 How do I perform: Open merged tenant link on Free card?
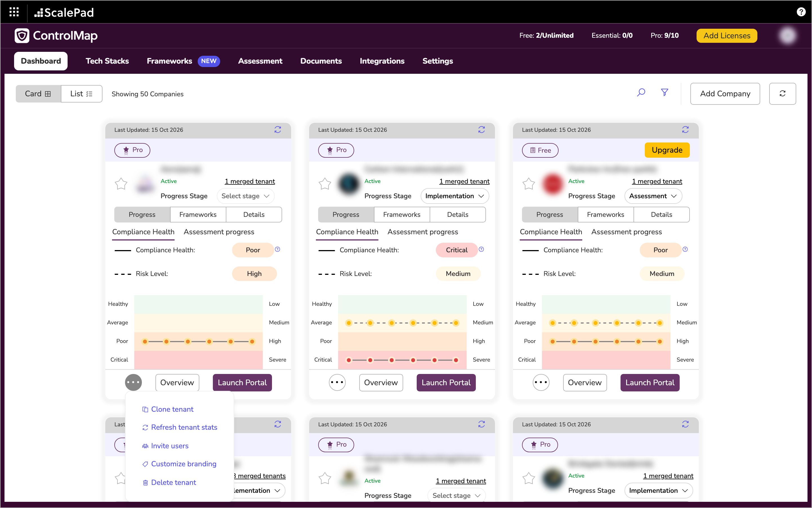point(657,181)
